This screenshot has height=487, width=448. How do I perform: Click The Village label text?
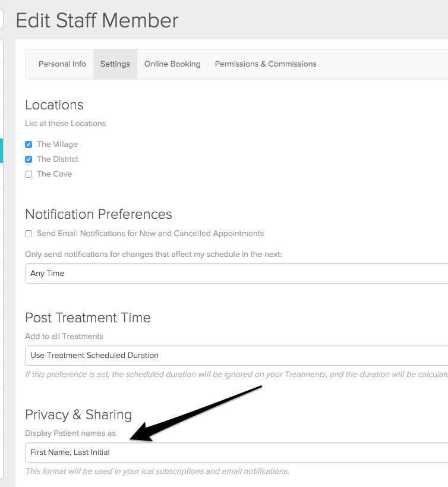(57, 144)
